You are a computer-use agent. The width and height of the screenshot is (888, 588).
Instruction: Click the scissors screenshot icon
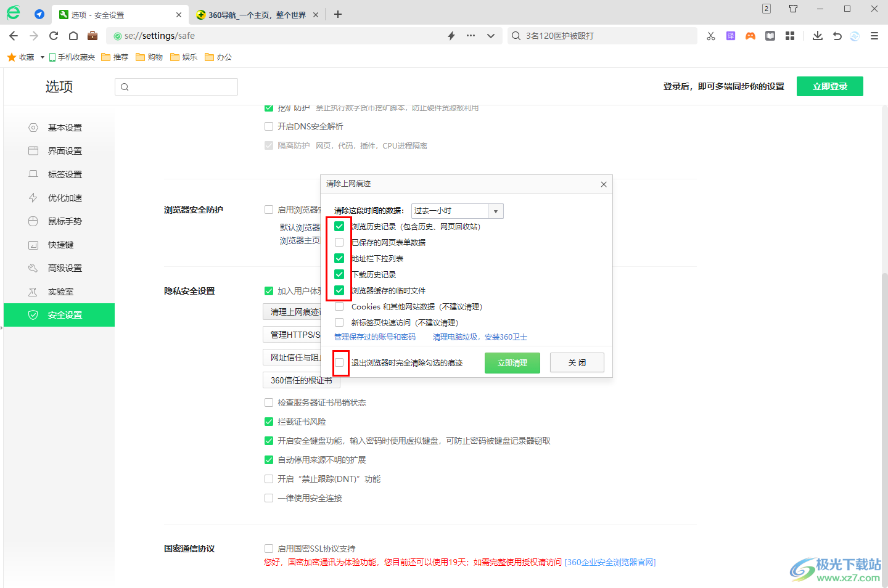[x=711, y=36]
